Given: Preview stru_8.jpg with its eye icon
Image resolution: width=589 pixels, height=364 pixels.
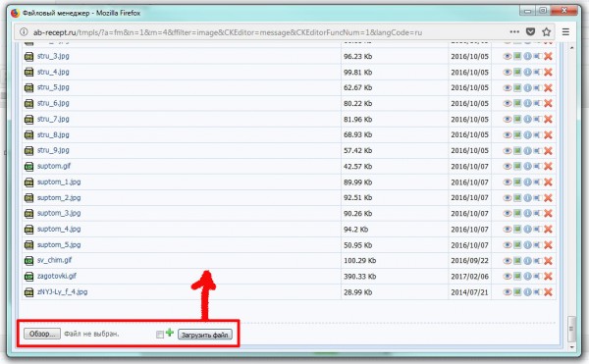Looking at the screenshot, I should [508, 134].
